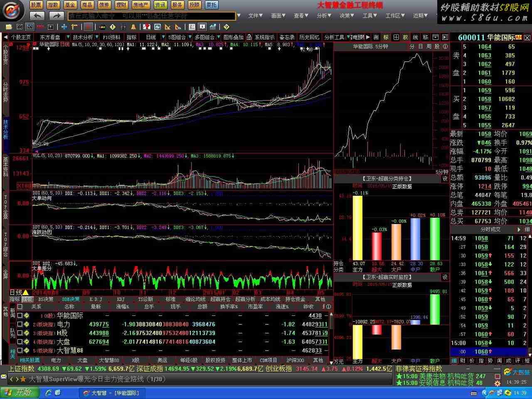Click the red 超大 bar in 超赢分类持仓
Screen dimensions: 532x399
[377, 246]
